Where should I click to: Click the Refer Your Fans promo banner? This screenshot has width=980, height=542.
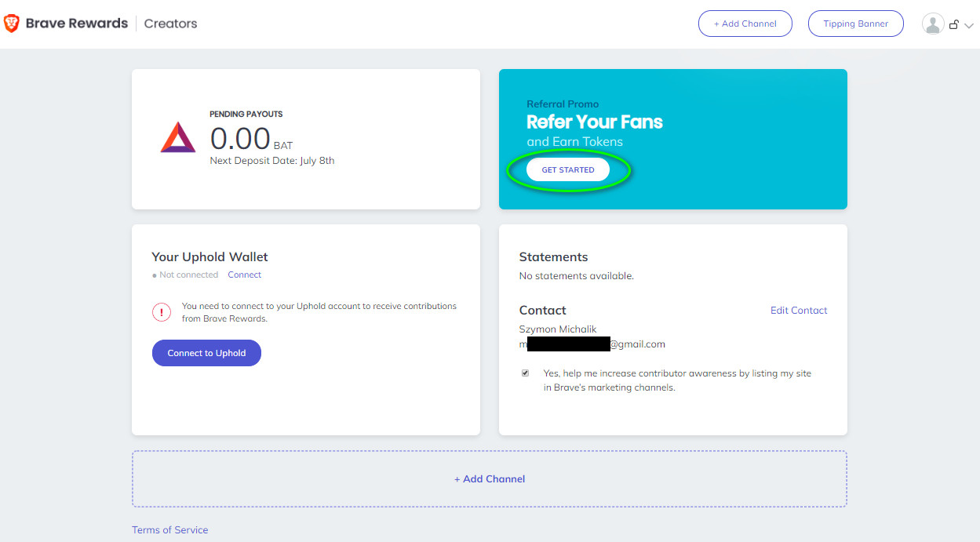(673, 139)
